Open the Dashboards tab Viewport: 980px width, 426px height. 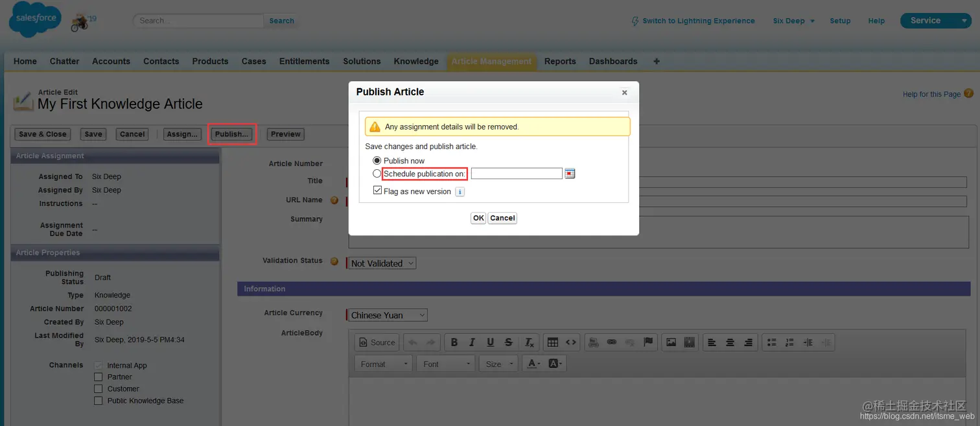613,61
